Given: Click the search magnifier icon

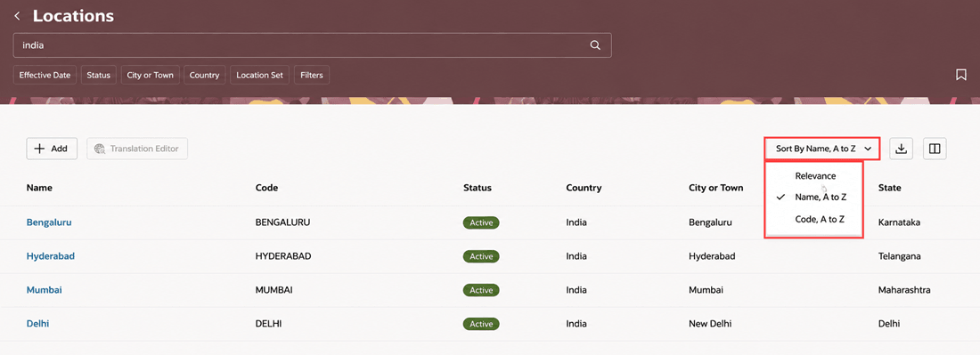Looking at the screenshot, I should tap(595, 44).
